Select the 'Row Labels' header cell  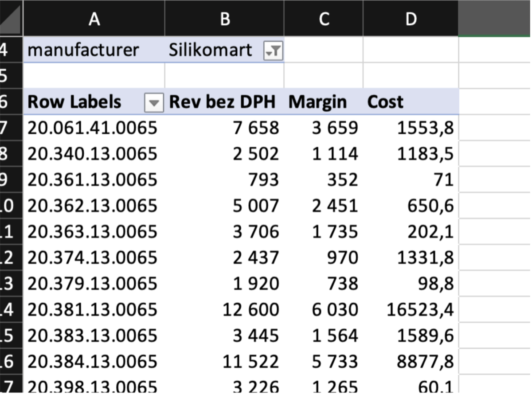tap(94, 102)
